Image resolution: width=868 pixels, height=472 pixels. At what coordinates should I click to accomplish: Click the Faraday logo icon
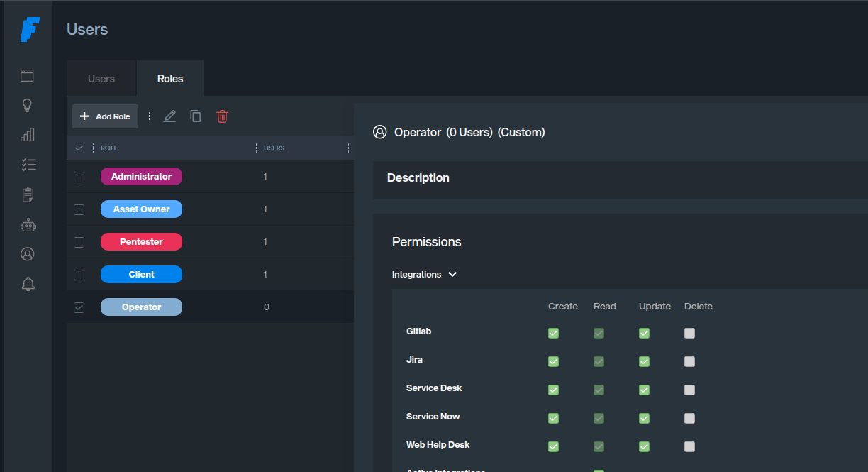(x=29, y=30)
